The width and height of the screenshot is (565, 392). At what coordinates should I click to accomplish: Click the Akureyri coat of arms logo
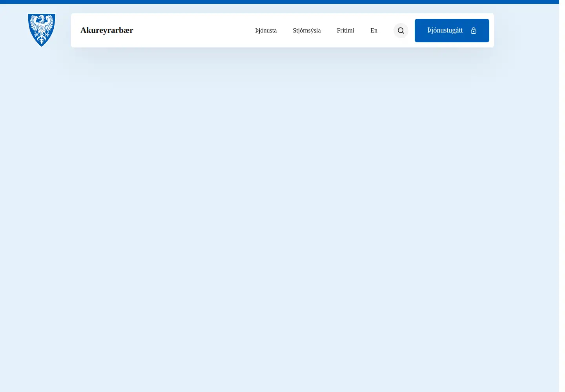[x=42, y=30]
